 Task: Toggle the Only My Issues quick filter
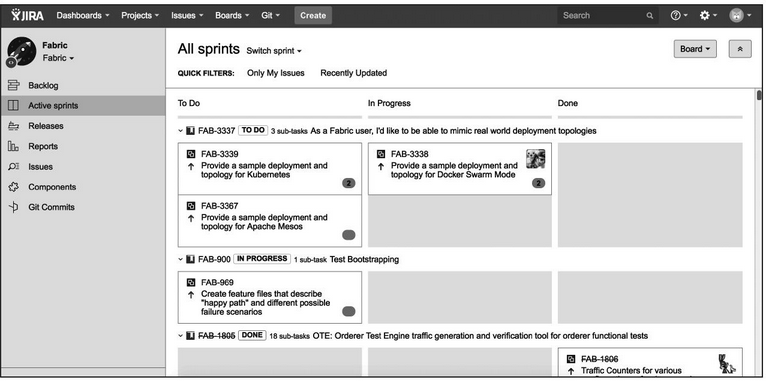276,73
